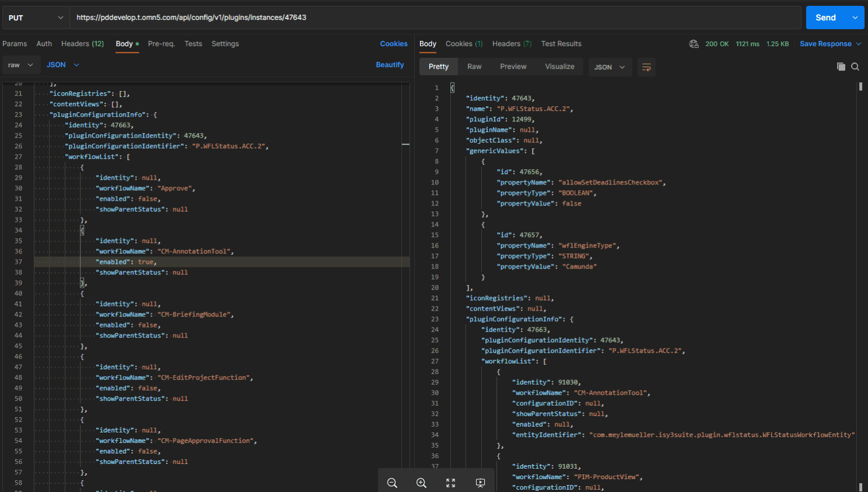This screenshot has width=868, height=492.
Task: Toggle line wrap in response viewer
Action: (x=646, y=67)
